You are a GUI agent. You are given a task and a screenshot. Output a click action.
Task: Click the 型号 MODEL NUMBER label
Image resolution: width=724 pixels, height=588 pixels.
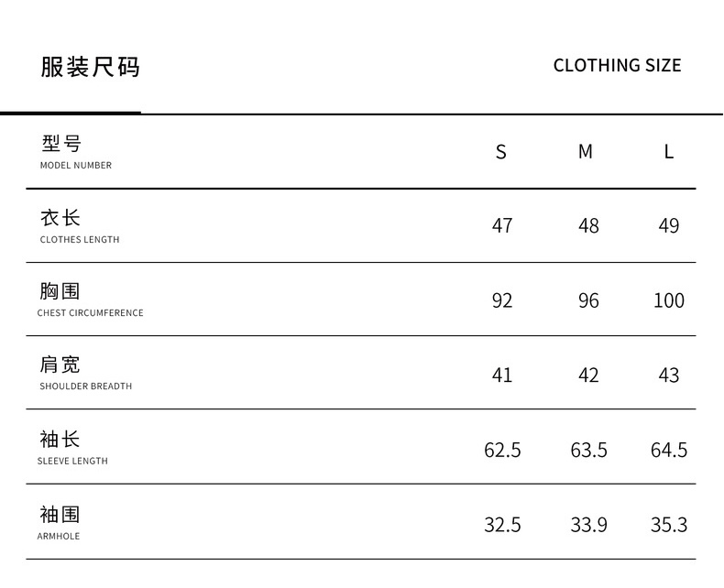pyautogui.click(x=76, y=152)
